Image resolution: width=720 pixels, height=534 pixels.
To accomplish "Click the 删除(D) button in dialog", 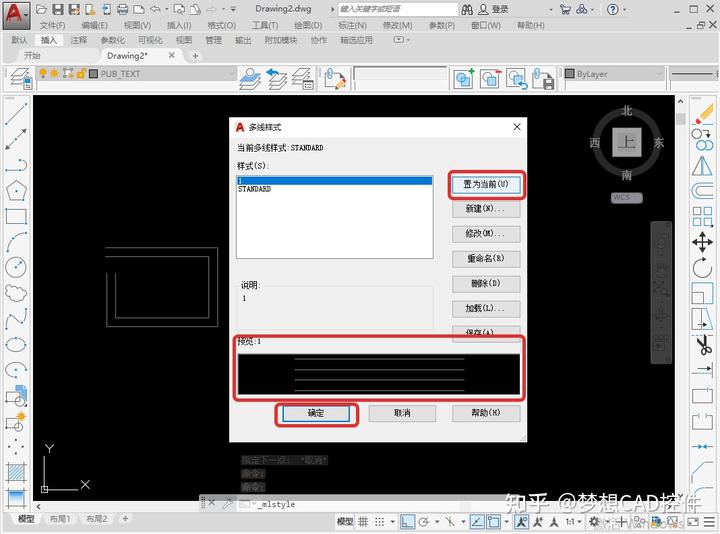I will tap(486, 283).
